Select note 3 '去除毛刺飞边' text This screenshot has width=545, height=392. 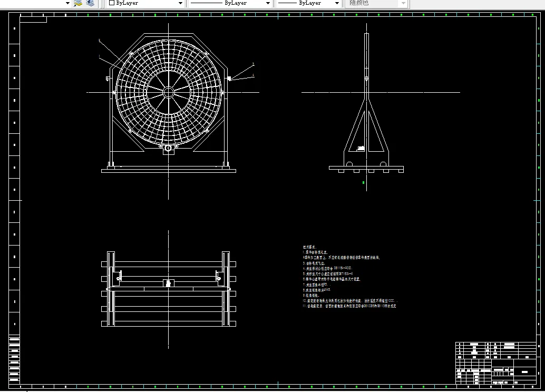(314, 263)
